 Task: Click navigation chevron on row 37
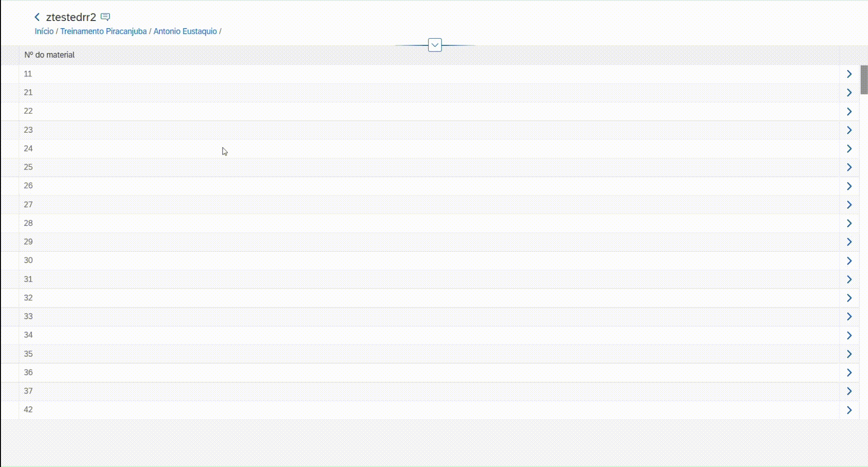849,391
